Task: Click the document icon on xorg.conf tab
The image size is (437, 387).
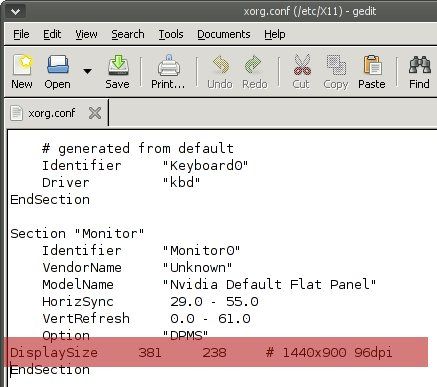Action: 16,113
